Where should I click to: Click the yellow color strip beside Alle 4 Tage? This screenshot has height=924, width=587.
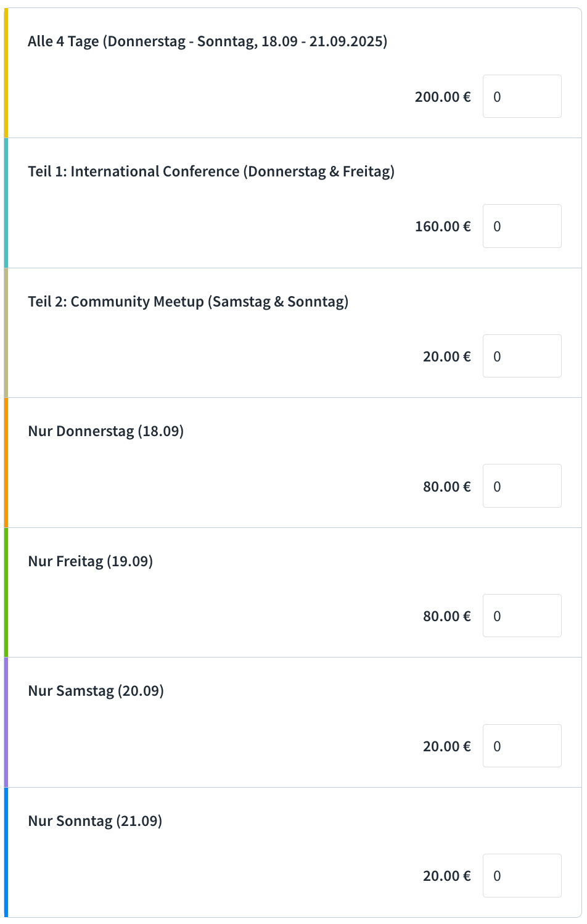[6, 73]
